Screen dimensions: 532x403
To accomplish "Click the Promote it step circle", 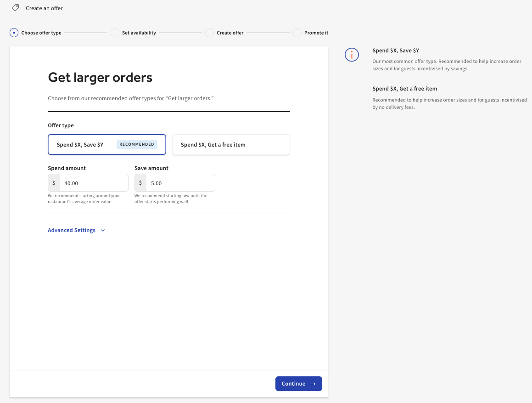I will [297, 33].
